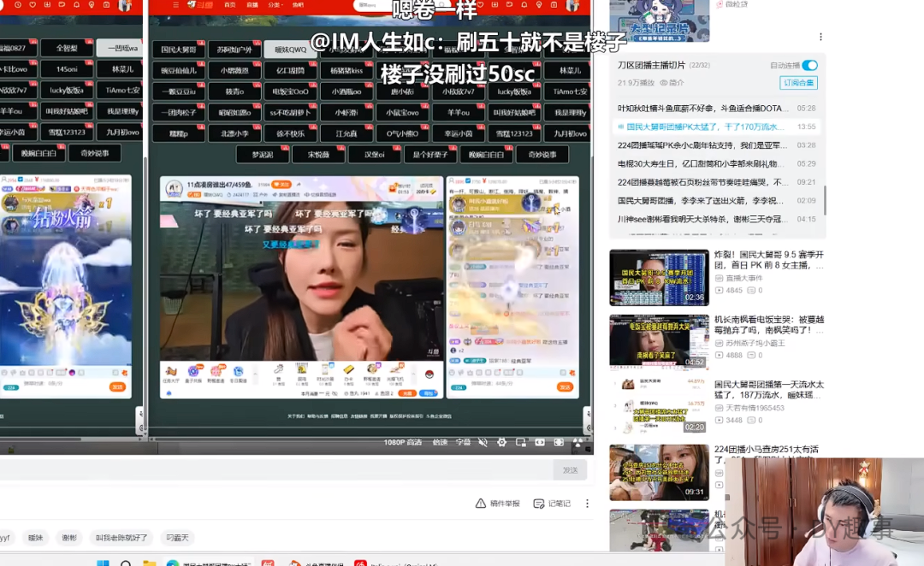
Task: Toggle the danmaku off icon in player
Action: click(x=483, y=442)
